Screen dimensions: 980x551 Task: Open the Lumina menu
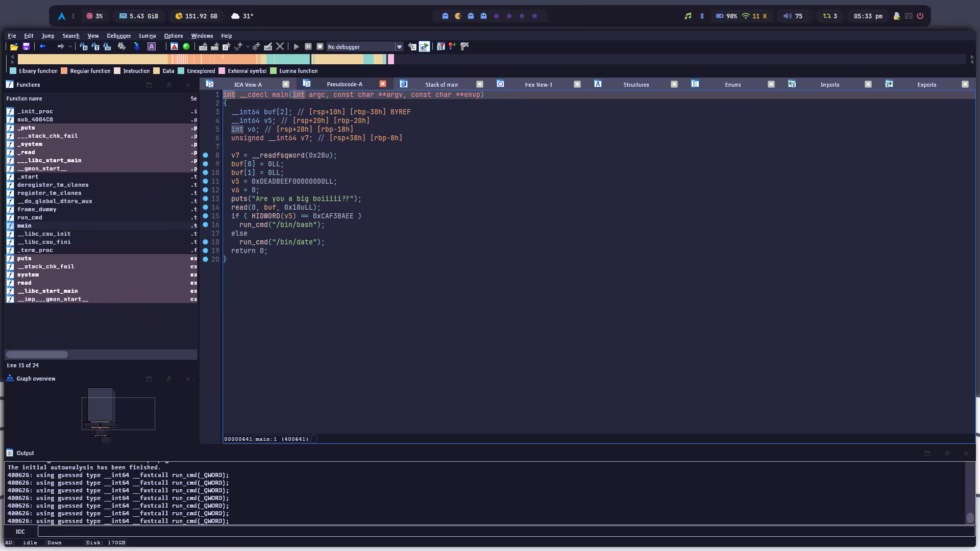147,36
